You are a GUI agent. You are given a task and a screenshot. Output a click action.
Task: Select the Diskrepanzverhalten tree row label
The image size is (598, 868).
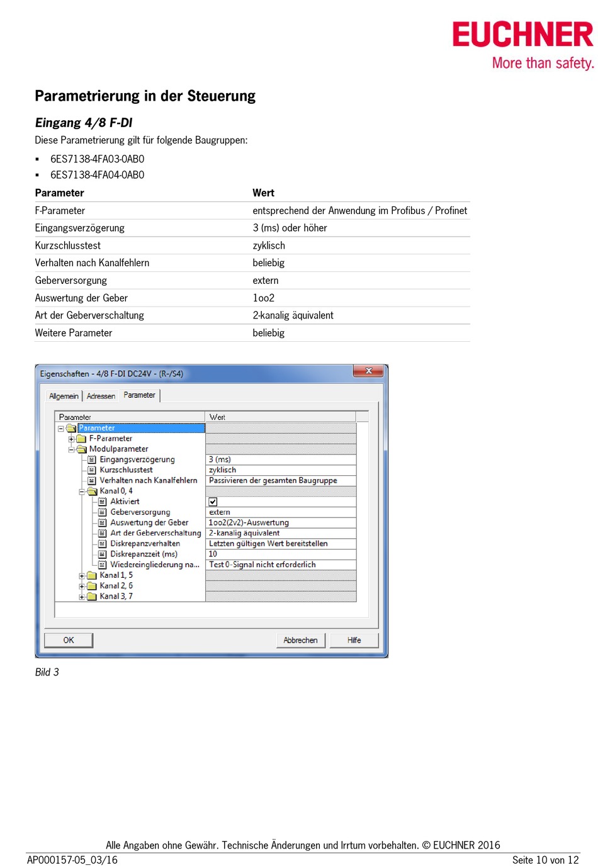click(x=145, y=544)
